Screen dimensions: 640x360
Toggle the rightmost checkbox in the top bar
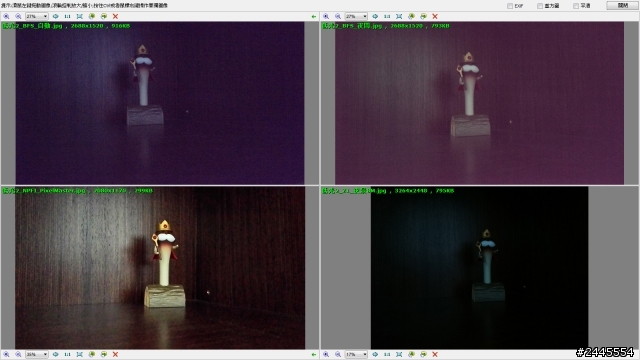[576, 6]
